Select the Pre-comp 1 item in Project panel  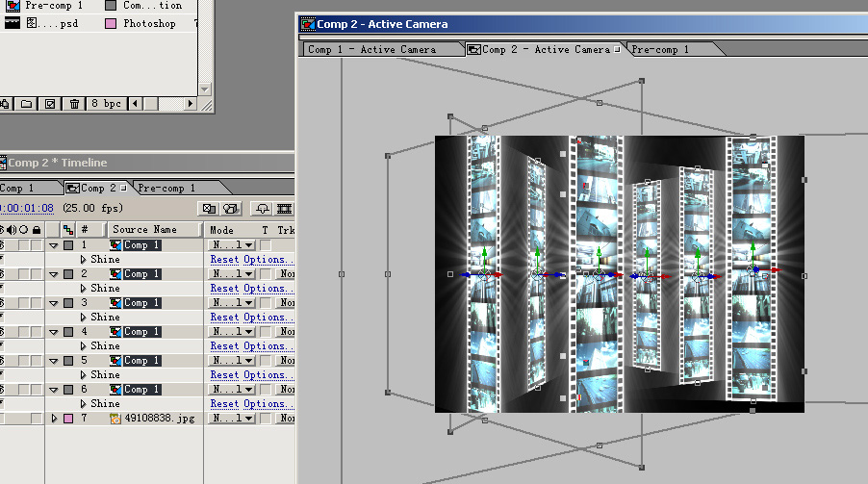coord(54,6)
